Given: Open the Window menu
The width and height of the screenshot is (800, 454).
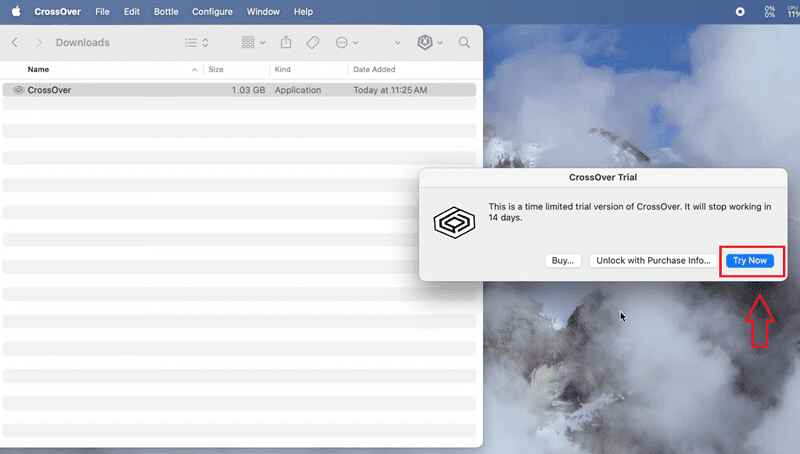Looking at the screenshot, I should 263,11.
